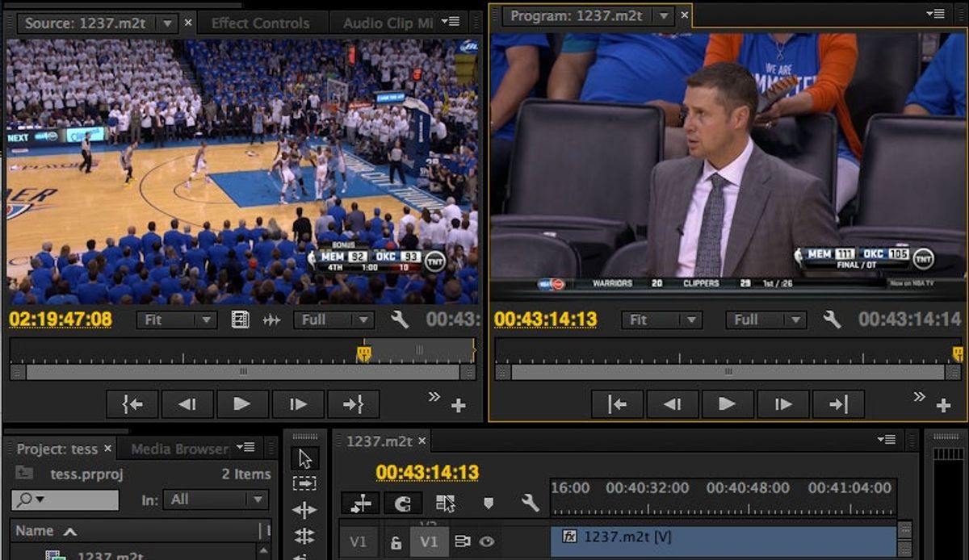
Task: Open the In: All search dropdown
Action: click(216, 499)
